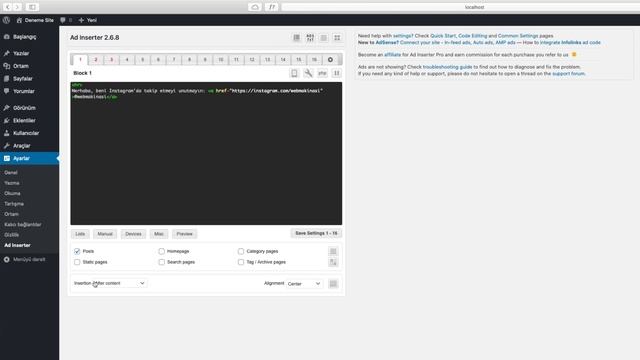Click the script icon next to the address bar

[x=271, y=7]
